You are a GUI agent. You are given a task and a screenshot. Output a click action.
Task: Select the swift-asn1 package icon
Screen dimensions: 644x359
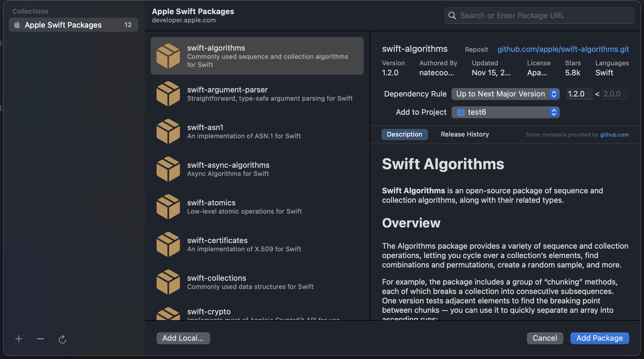tap(169, 131)
